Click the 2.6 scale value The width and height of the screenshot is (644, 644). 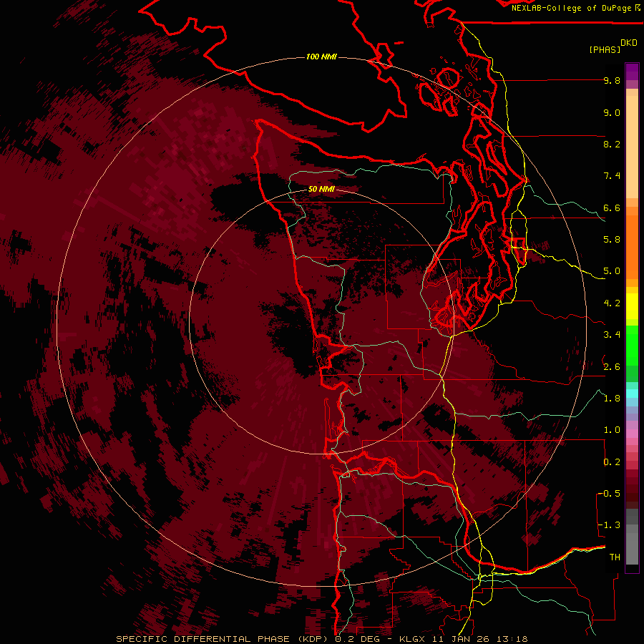pyautogui.click(x=612, y=367)
